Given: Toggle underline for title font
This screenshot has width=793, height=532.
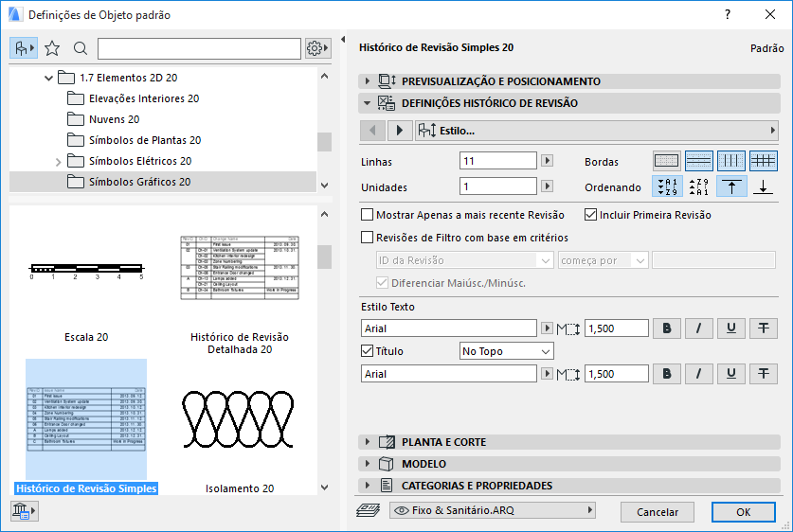Looking at the screenshot, I should tap(731, 374).
